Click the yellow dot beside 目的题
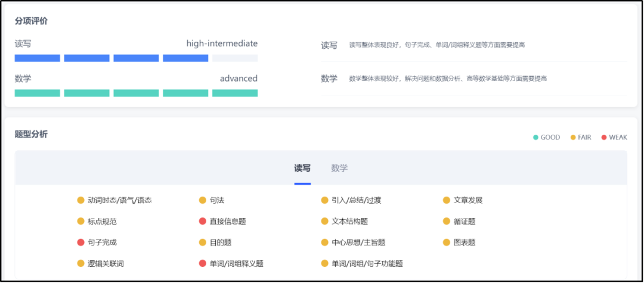Image resolution: width=644 pixels, height=283 pixels. (202, 242)
